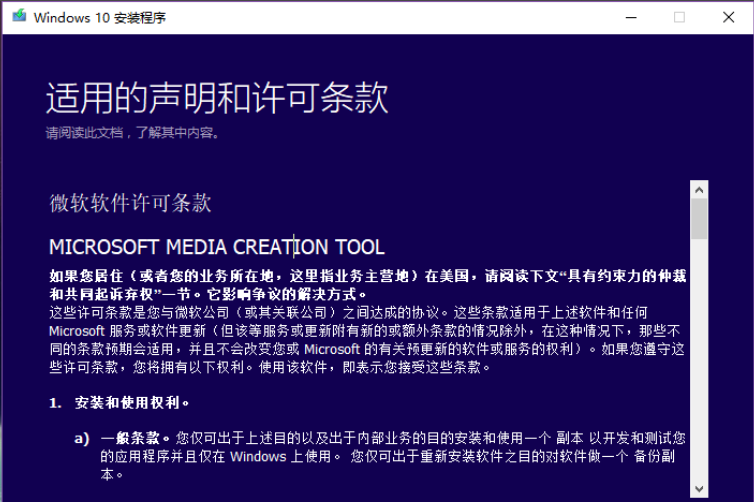Click the MICROSOFT MEDIA CREATION TOOL heading
Image resolution: width=754 pixels, height=502 pixels.
pos(217,247)
